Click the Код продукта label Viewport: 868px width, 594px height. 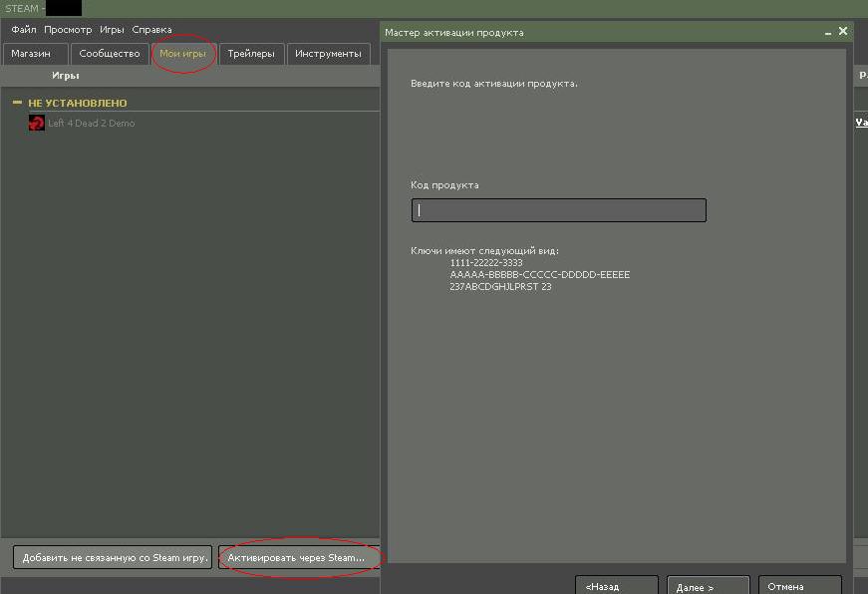(x=444, y=185)
